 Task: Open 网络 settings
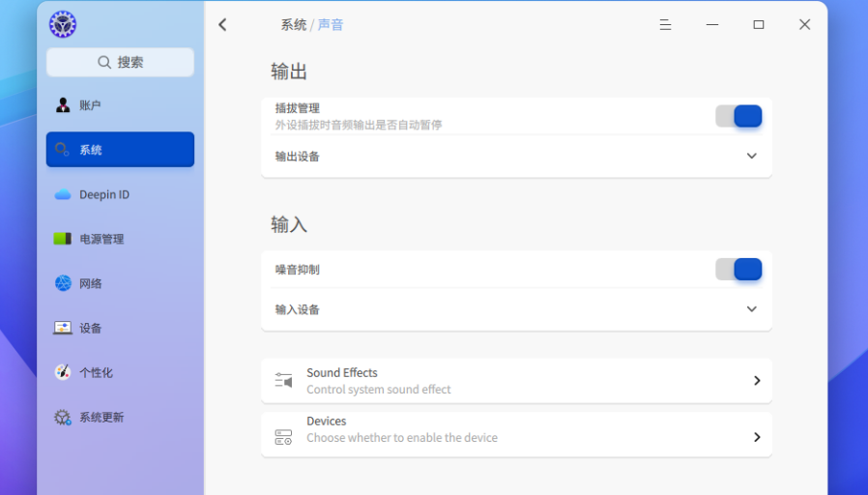pos(120,283)
